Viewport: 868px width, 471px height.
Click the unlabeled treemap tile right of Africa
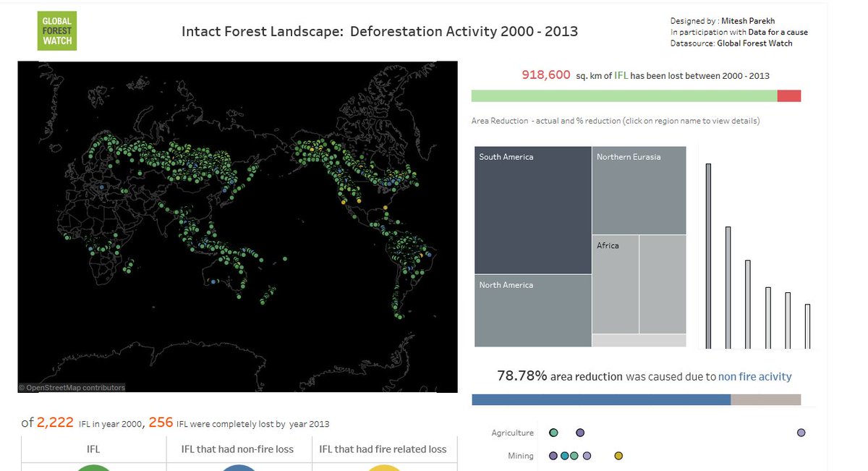pyautogui.click(x=663, y=284)
